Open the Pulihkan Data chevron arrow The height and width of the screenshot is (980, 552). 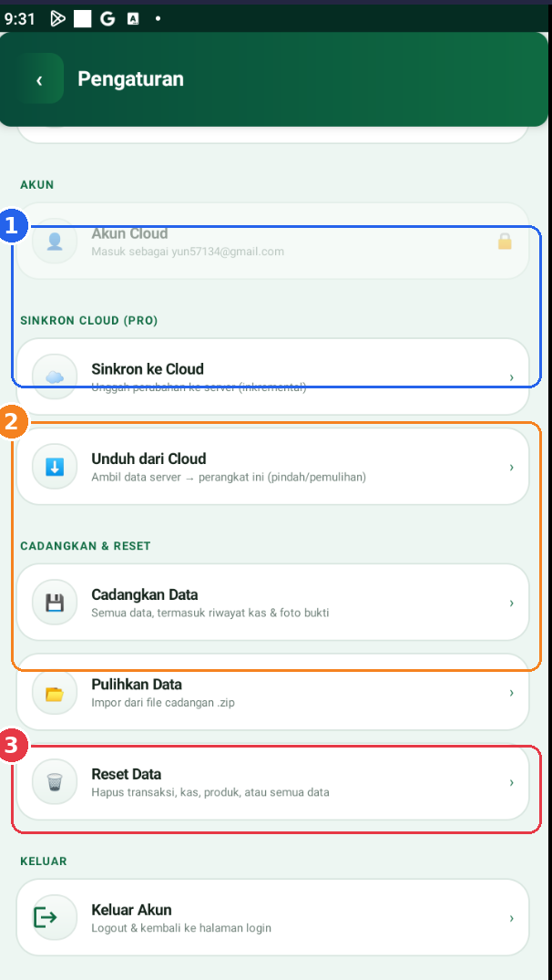click(x=511, y=693)
